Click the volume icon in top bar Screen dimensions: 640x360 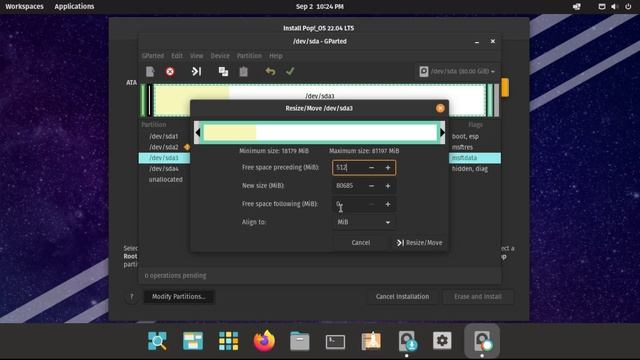click(614, 7)
